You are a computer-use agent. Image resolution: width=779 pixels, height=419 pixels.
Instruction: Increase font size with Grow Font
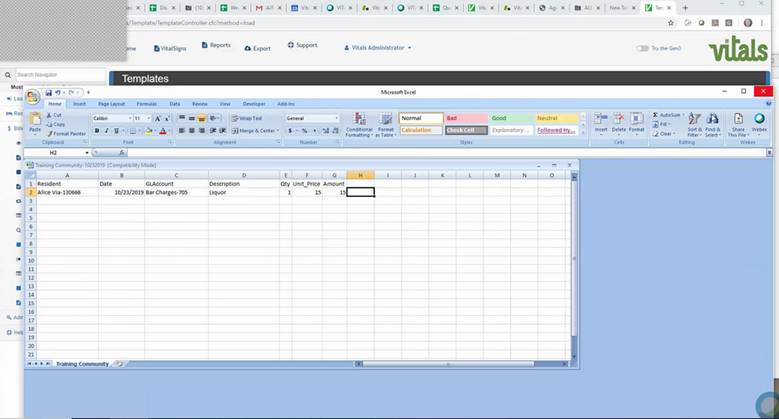(157, 118)
